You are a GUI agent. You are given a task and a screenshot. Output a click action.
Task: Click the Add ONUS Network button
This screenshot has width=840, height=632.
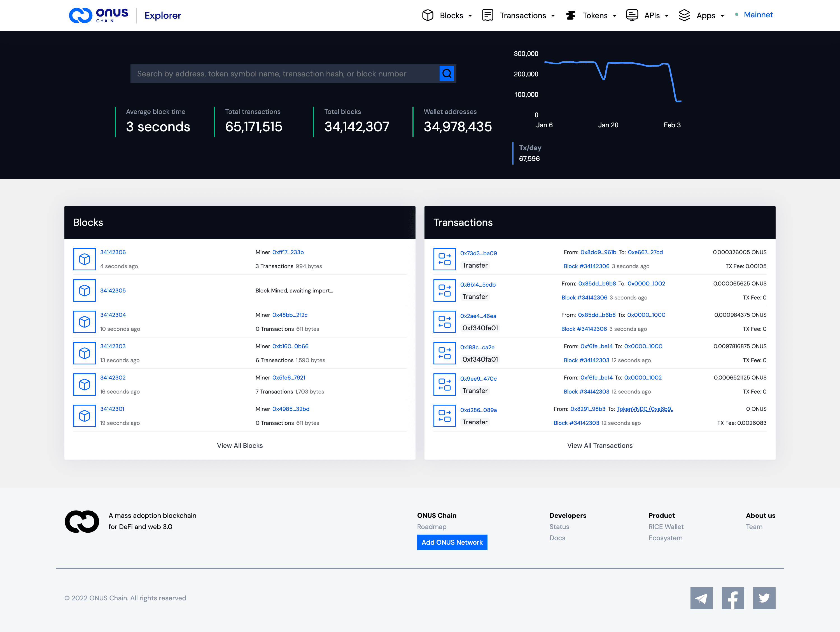[x=452, y=542]
